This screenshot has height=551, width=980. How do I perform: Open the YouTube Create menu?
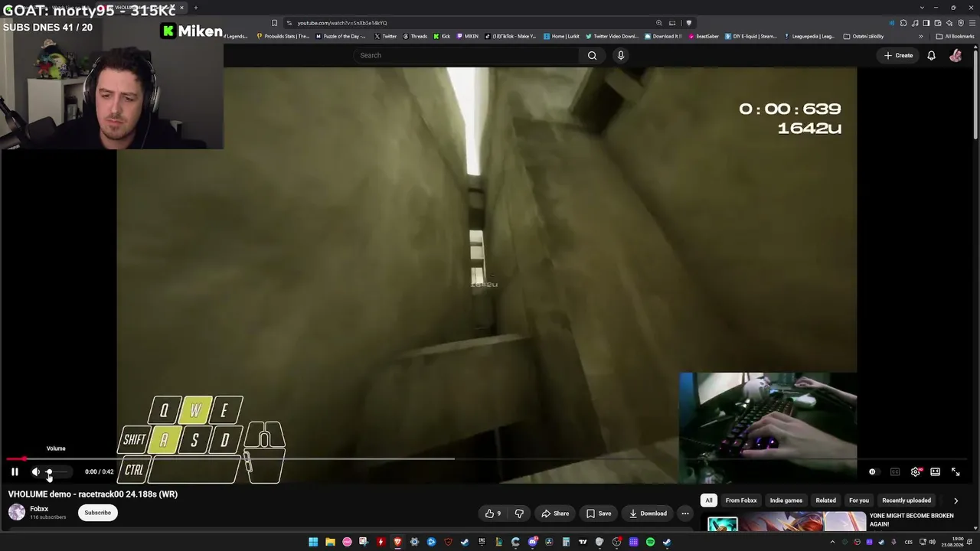click(x=899, y=55)
